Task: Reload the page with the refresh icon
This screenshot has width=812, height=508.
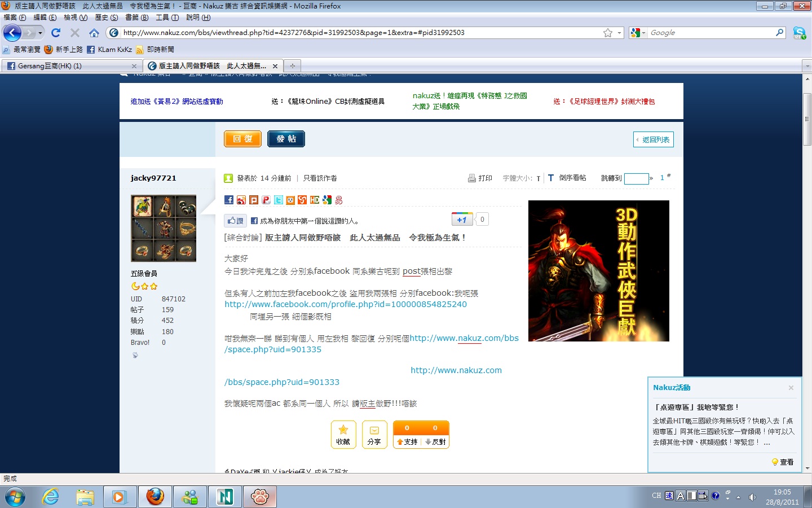Action: click(56, 33)
